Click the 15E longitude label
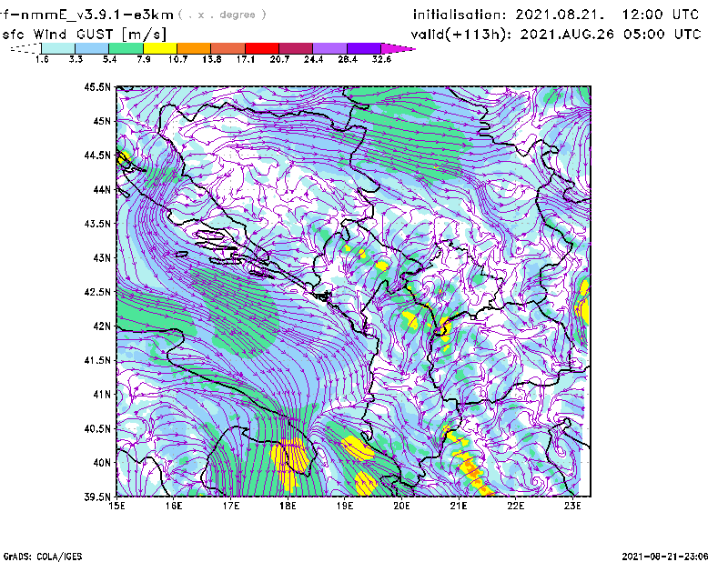Viewport: 728px width, 562px height. pos(116,506)
